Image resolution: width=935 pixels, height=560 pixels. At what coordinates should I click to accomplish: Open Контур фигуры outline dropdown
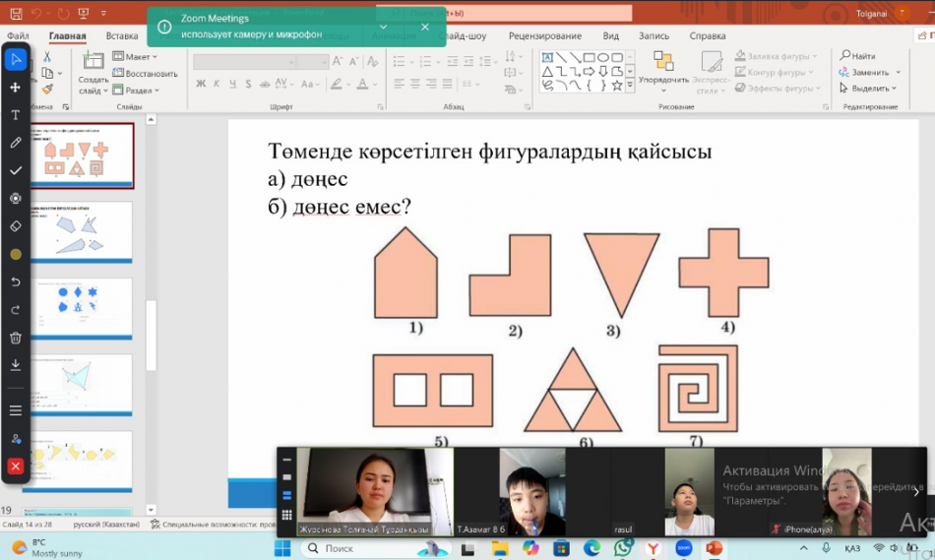[774, 72]
